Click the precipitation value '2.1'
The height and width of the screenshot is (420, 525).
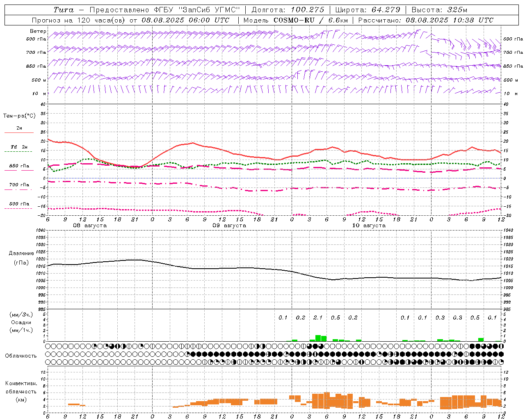click(x=318, y=317)
